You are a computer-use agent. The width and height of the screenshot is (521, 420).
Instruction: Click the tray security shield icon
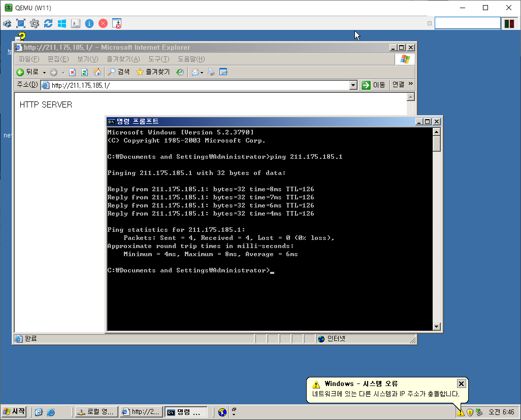click(x=470, y=412)
